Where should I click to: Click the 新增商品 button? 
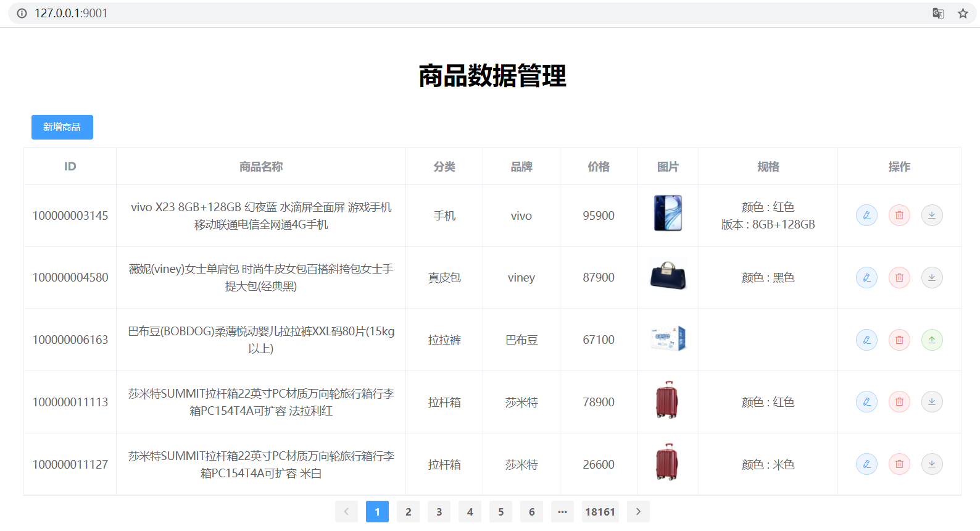coord(62,127)
